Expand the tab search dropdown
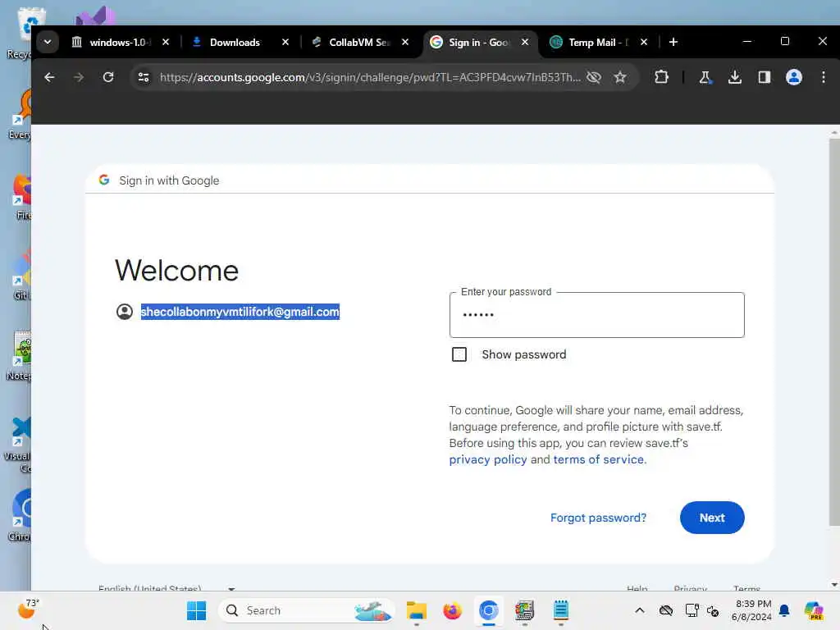The height and width of the screenshot is (630, 840). (x=48, y=42)
